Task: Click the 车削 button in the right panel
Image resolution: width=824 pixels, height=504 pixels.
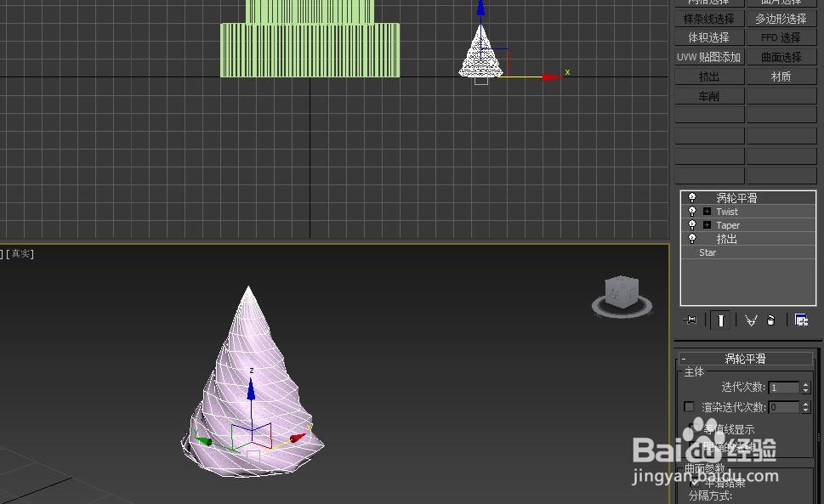Action: pyautogui.click(x=708, y=94)
